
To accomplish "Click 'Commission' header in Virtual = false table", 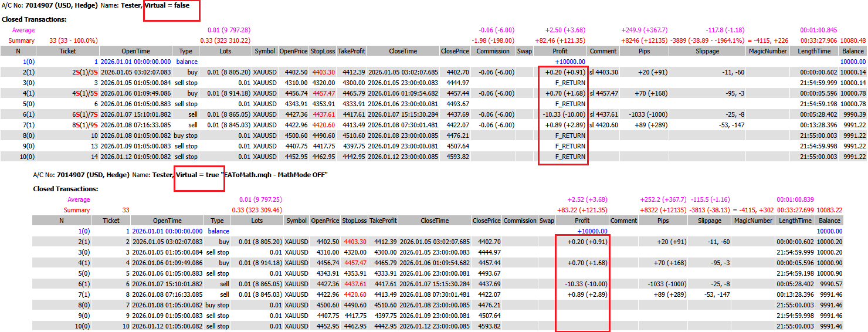I will coord(493,51).
